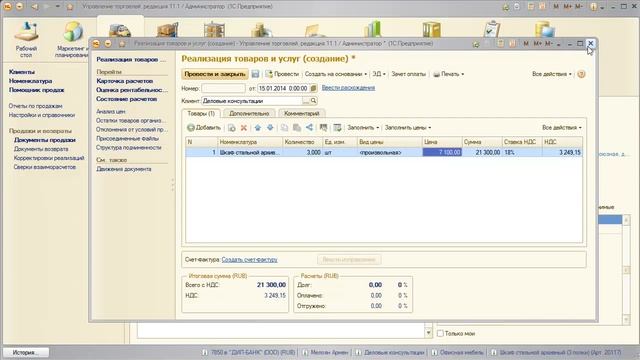Click the Количество cell showing 3,000
Image resolution: width=640 pixels, height=360 pixels.
[302, 152]
